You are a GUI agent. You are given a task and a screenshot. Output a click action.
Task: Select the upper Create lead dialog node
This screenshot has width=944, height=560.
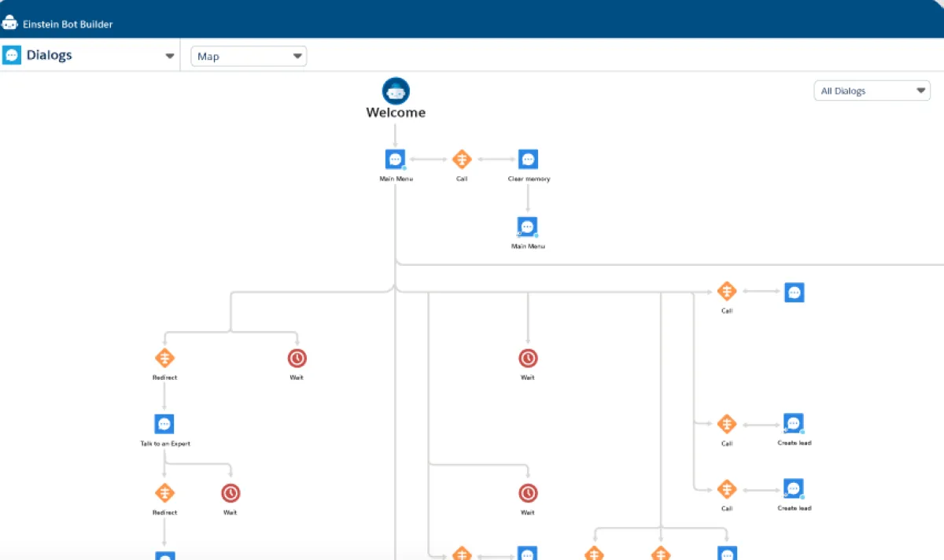coord(794,424)
